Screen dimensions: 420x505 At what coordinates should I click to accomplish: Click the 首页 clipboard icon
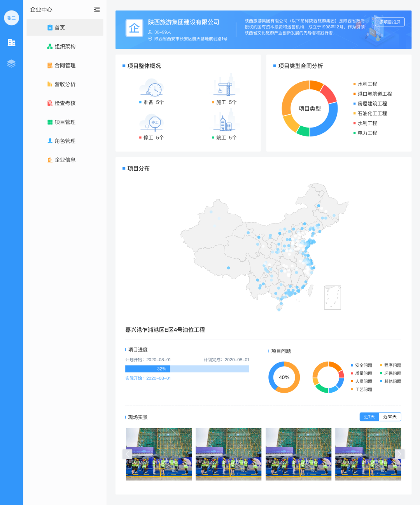(50, 28)
